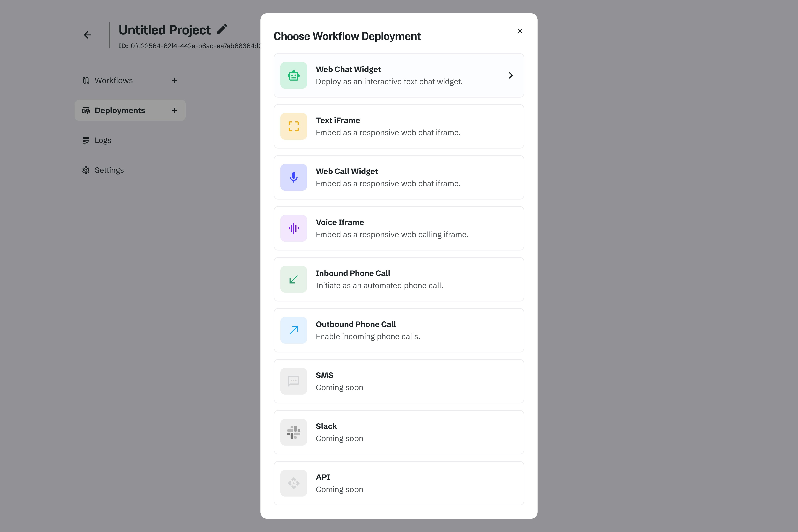This screenshot has width=798, height=532.
Task: Add new deployment with plus button
Action: pyautogui.click(x=174, y=110)
